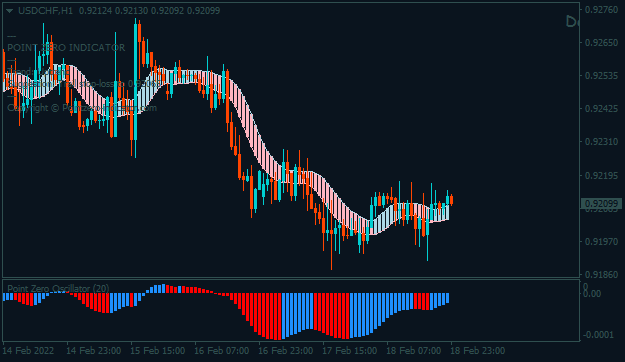Click the 18 Feb 23:00 time label

coord(478,351)
